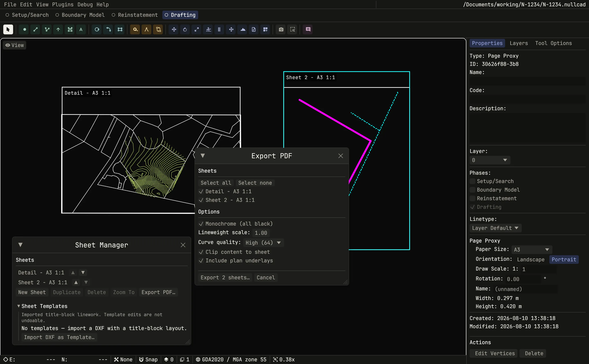The image size is (589, 364).
Task: Click the camera snapshot icon
Action: [x=281, y=29]
